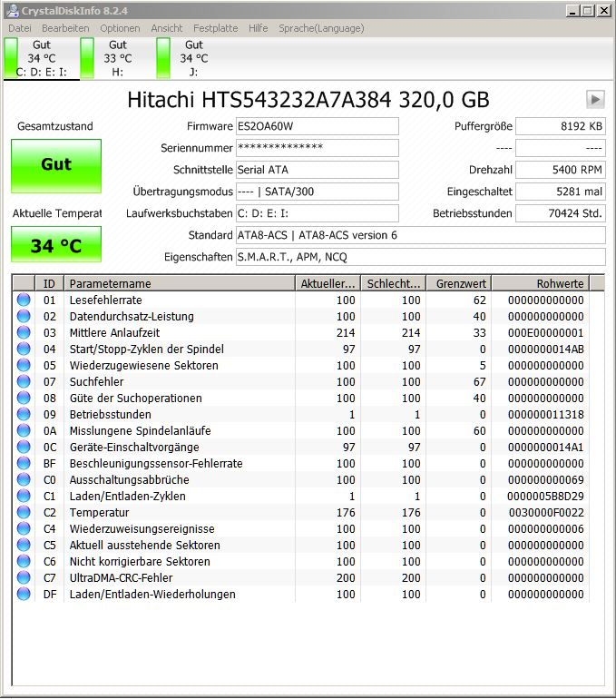
Task: Click the masked Seriennummer field
Action: pyautogui.click(x=318, y=148)
